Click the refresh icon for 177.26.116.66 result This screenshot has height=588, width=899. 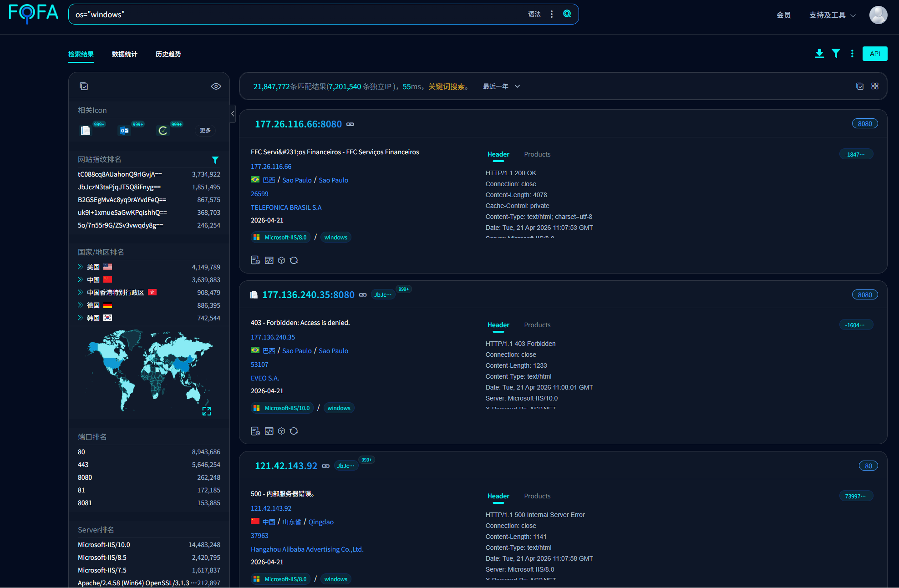[x=294, y=260]
